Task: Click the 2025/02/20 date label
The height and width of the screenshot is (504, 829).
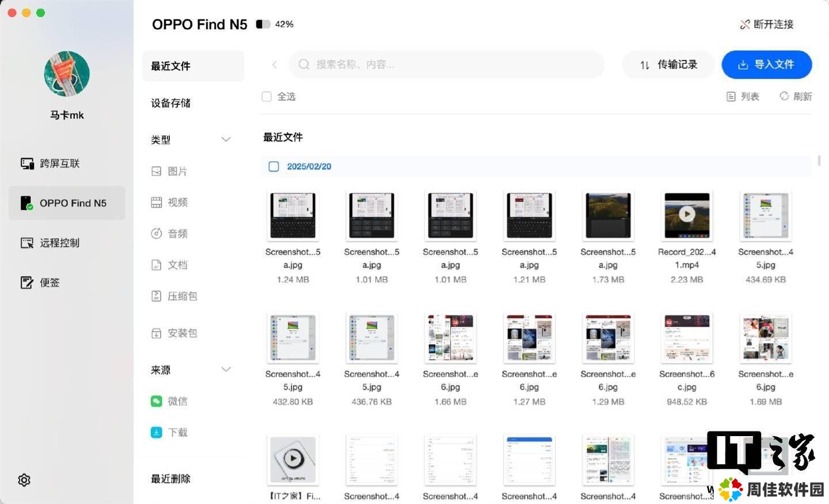Action: (309, 166)
